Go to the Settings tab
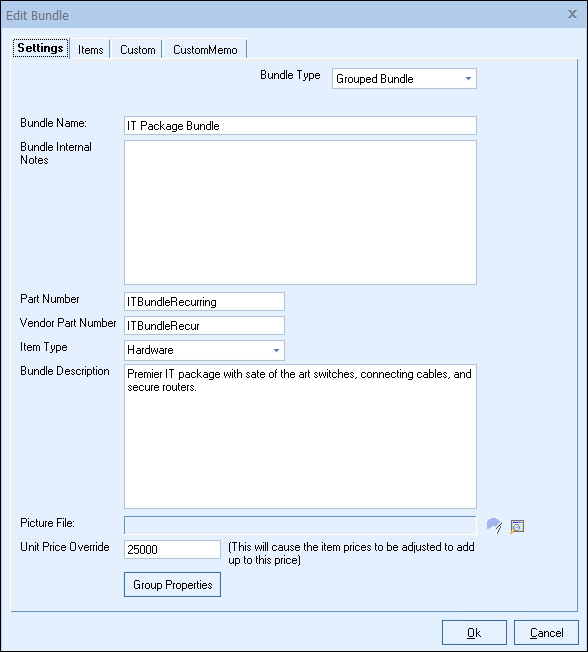 click(x=40, y=48)
